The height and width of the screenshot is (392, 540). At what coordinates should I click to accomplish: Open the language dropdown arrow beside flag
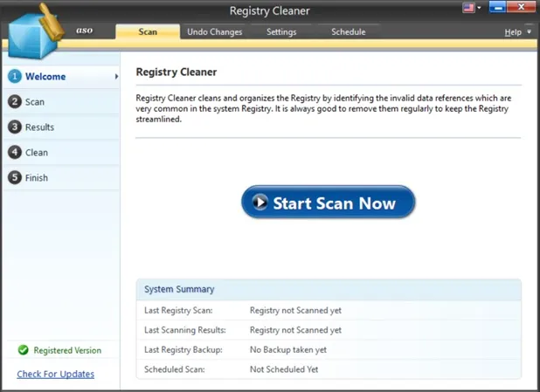pyautogui.click(x=479, y=8)
